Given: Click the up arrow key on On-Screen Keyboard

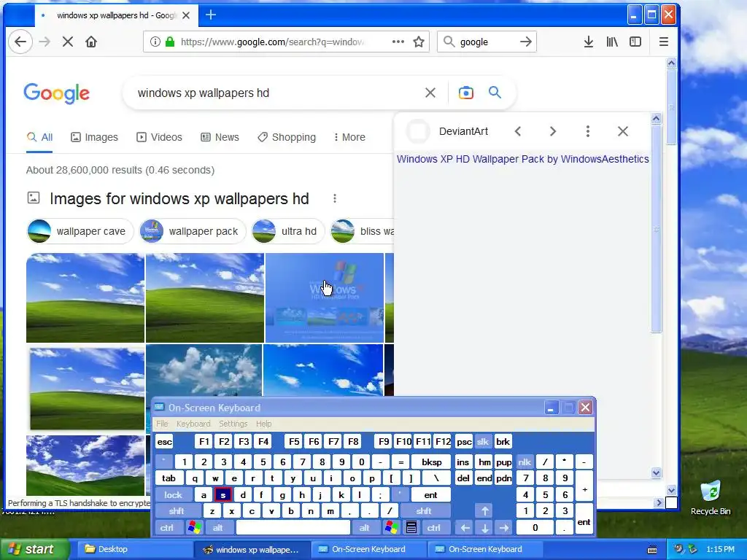Looking at the screenshot, I should click(485, 511).
